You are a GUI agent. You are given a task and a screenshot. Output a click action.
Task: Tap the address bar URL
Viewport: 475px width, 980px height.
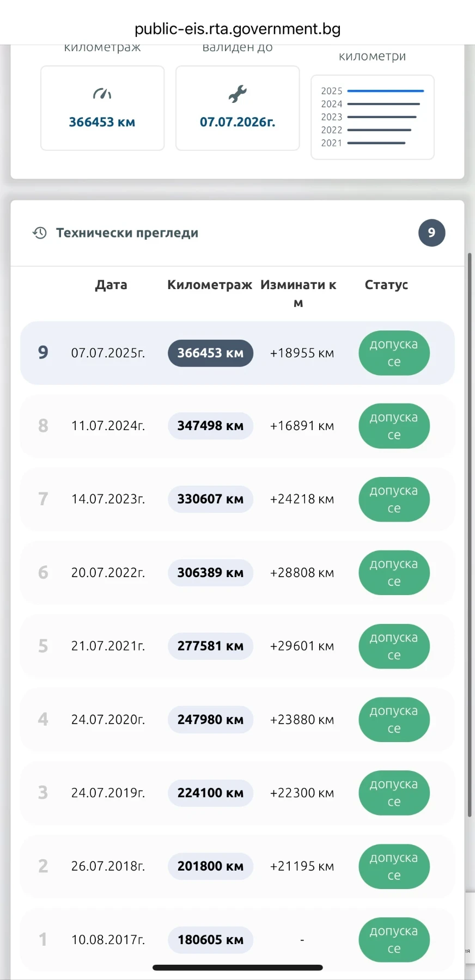point(237,29)
